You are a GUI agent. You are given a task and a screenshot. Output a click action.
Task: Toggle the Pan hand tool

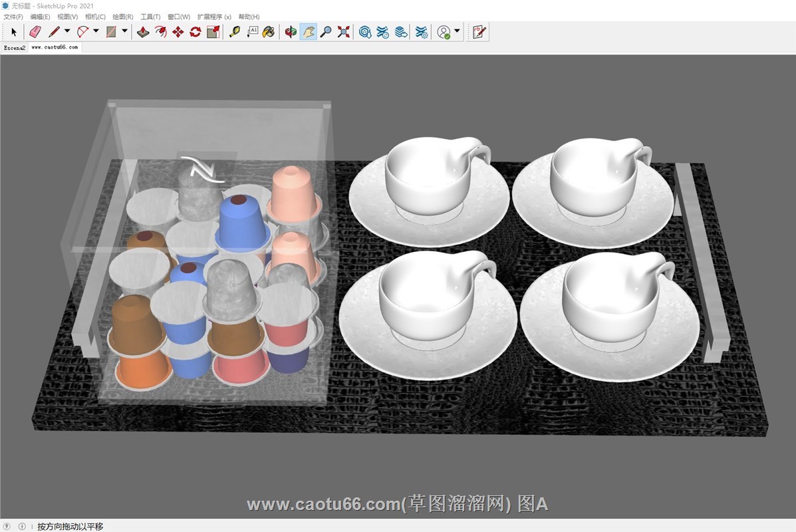tap(308, 32)
